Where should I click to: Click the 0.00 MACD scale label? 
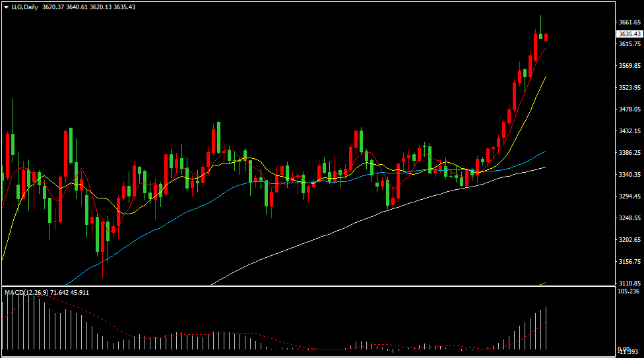pyautogui.click(x=624, y=349)
